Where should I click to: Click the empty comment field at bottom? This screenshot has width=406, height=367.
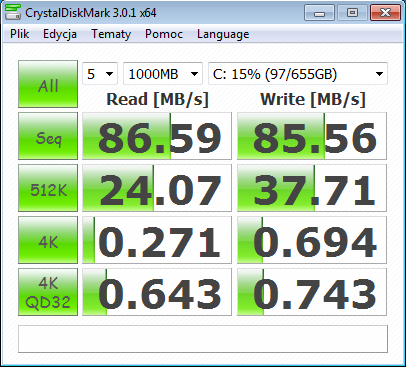click(x=203, y=339)
